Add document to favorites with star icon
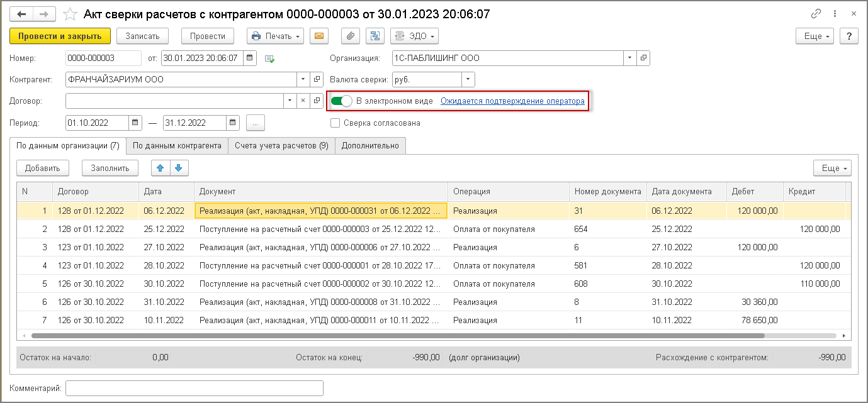 pos(71,14)
